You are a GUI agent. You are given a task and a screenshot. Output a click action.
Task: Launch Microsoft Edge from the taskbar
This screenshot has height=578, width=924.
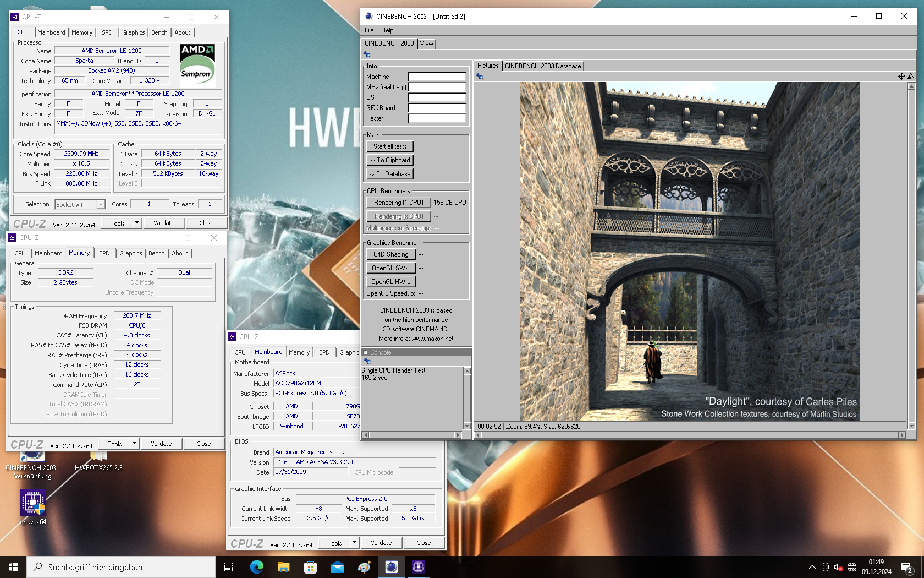256,567
